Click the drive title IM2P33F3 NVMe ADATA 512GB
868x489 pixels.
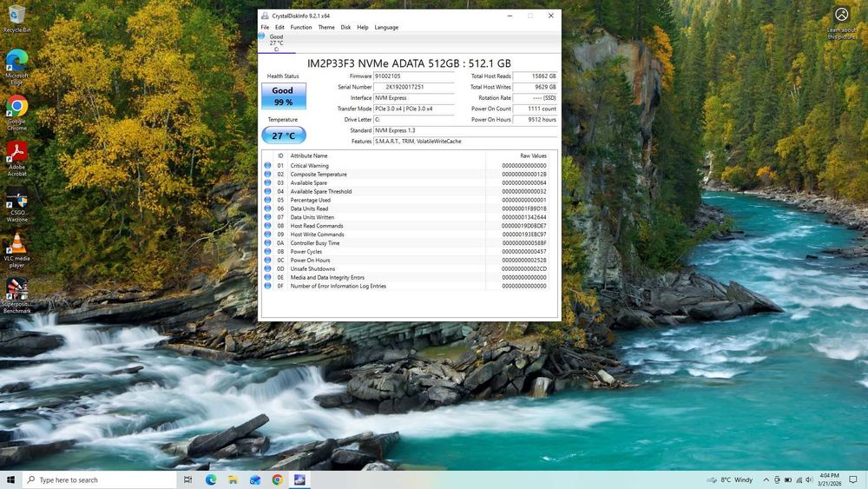click(409, 63)
